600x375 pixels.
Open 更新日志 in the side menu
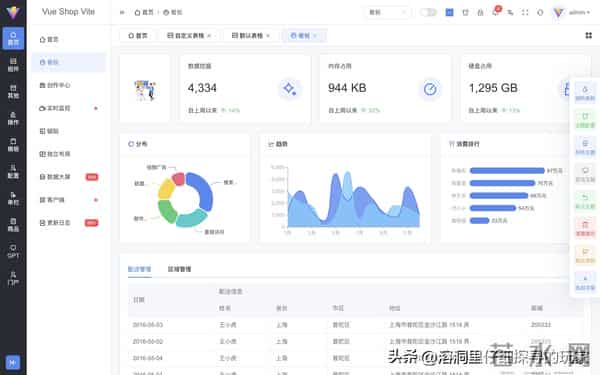(68, 223)
